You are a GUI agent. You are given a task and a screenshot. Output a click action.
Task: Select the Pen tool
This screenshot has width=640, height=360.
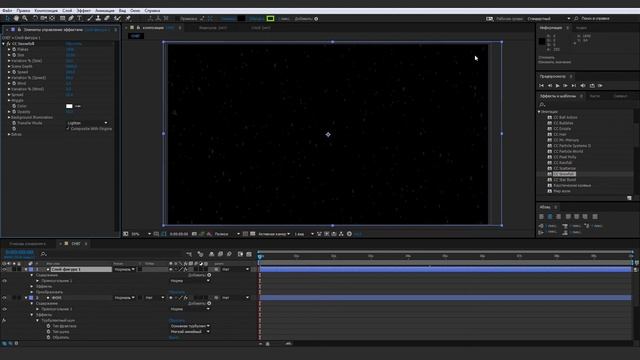pyautogui.click(x=71, y=18)
